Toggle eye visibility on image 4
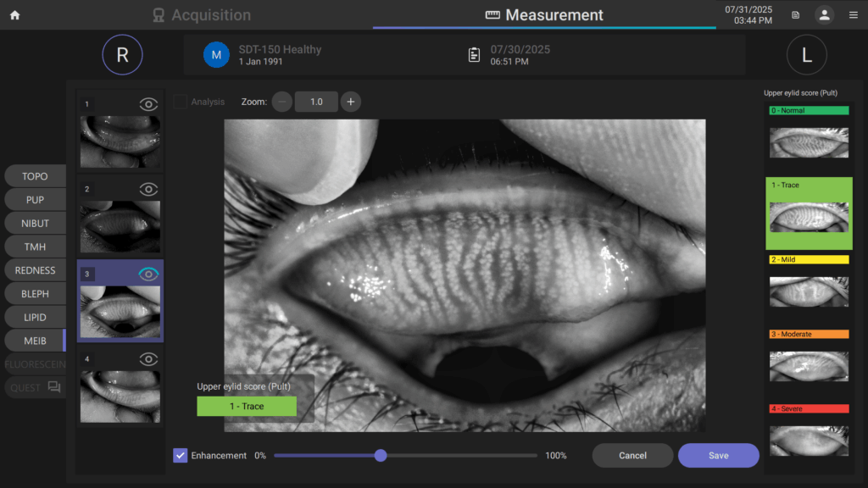This screenshot has width=868, height=488. click(x=148, y=358)
